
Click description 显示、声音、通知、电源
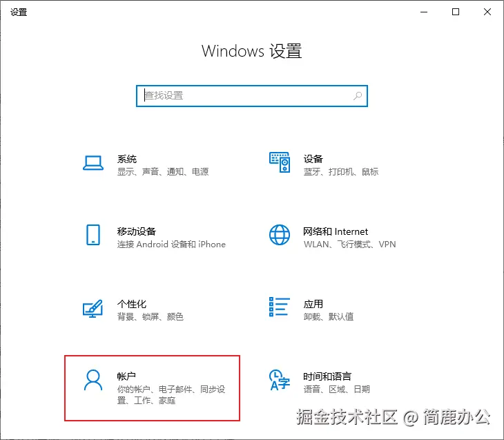[163, 172]
